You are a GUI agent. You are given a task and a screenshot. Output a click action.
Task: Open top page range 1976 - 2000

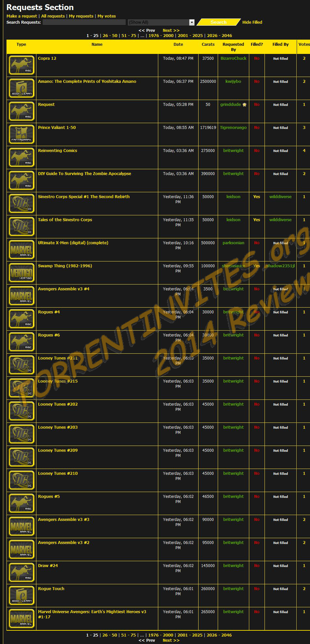(161, 36)
